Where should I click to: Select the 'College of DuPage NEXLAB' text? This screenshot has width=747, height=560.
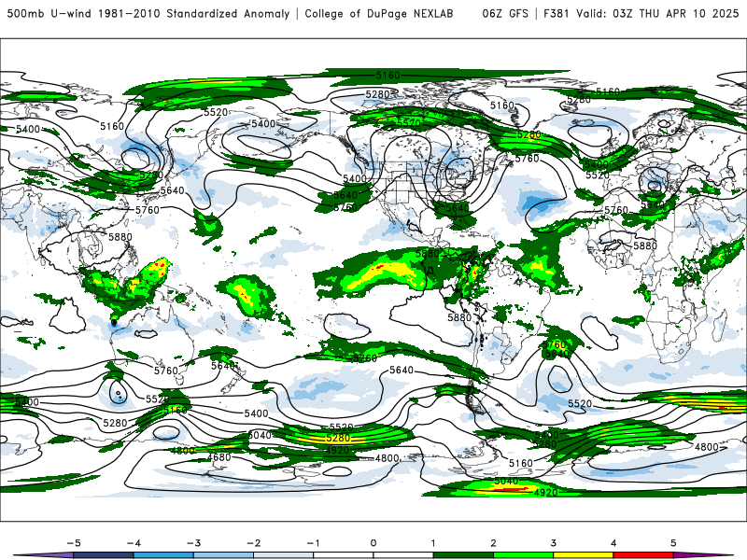(379, 13)
